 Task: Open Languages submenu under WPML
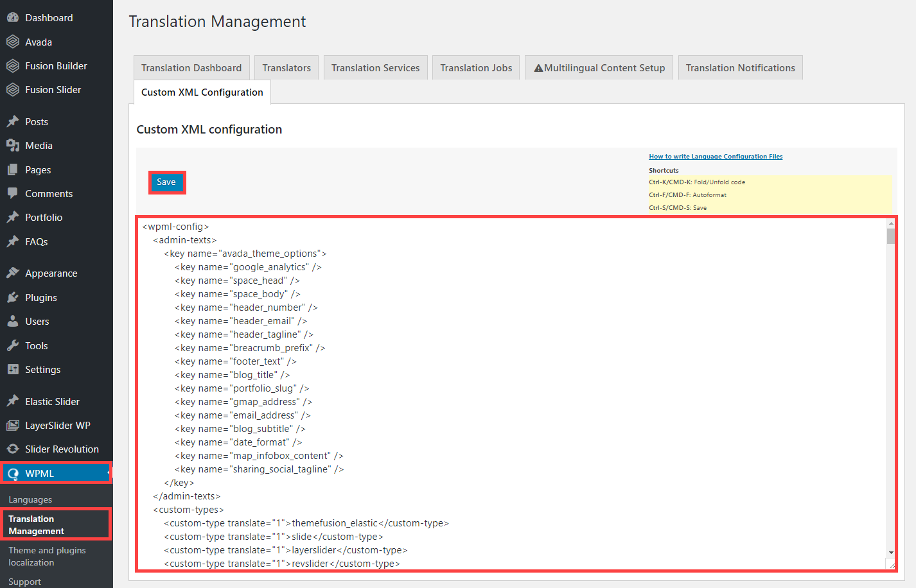click(30, 499)
